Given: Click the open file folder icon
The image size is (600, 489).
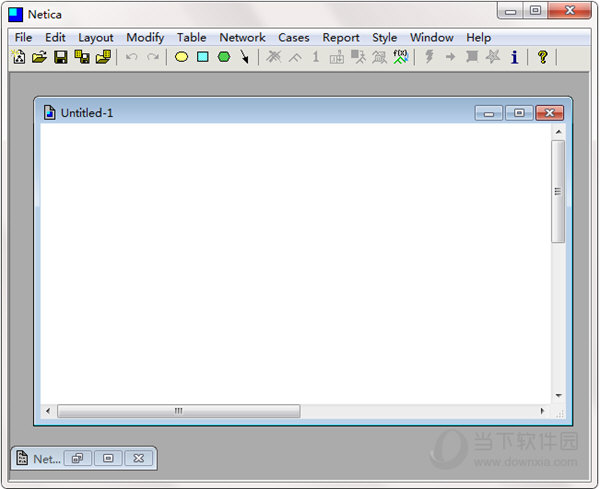Looking at the screenshot, I should (x=39, y=57).
